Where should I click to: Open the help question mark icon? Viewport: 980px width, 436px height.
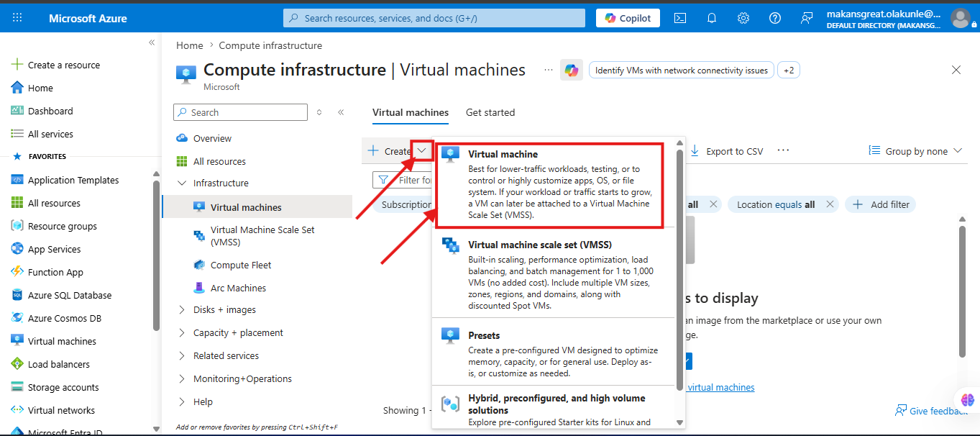775,18
